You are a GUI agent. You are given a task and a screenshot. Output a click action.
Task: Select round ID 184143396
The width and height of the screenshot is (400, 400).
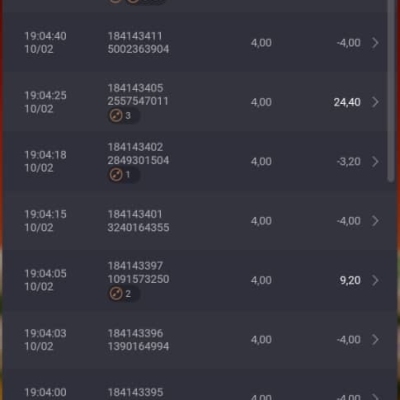point(135,333)
